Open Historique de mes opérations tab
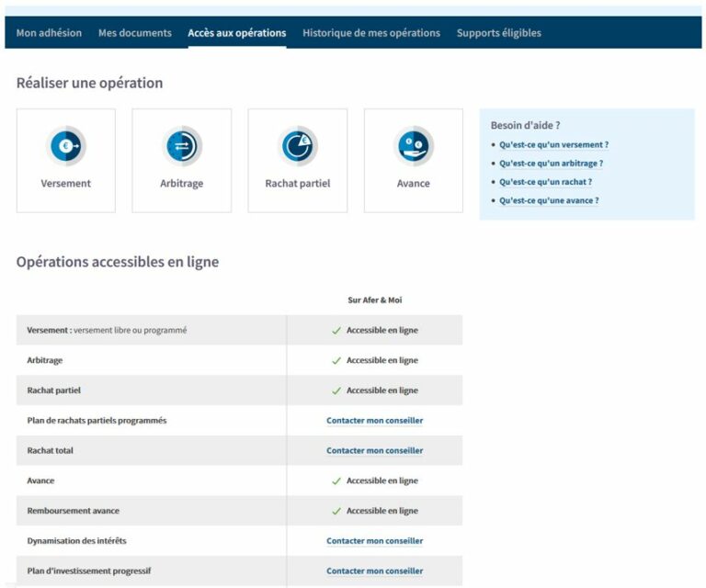The width and height of the screenshot is (706, 588). pyautogui.click(x=371, y=33)
